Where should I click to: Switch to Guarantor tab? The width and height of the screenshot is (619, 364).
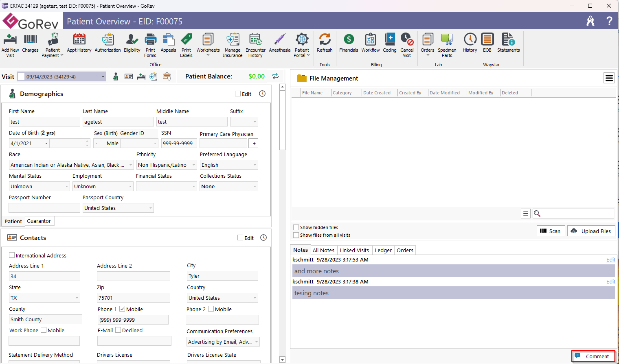[x=39, y=221]
